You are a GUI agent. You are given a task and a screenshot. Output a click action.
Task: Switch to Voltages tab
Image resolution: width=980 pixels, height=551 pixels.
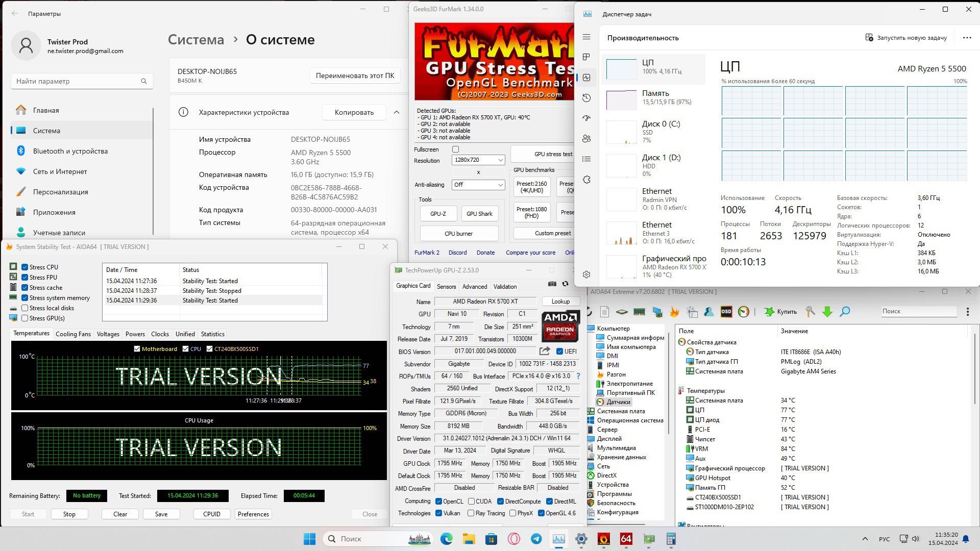point(108,334)
